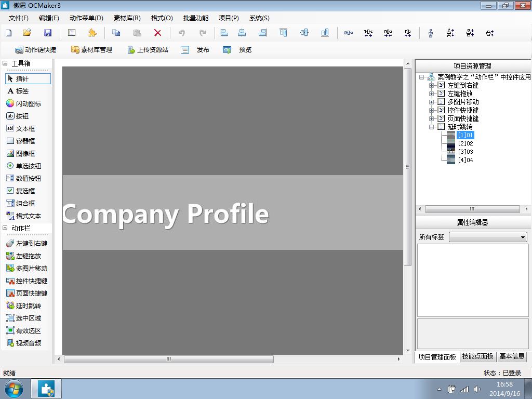The height and width of the screenshot is (399, 532).
Task: Expand the 控件快捷键 tree node
Action: coord(431,110)
